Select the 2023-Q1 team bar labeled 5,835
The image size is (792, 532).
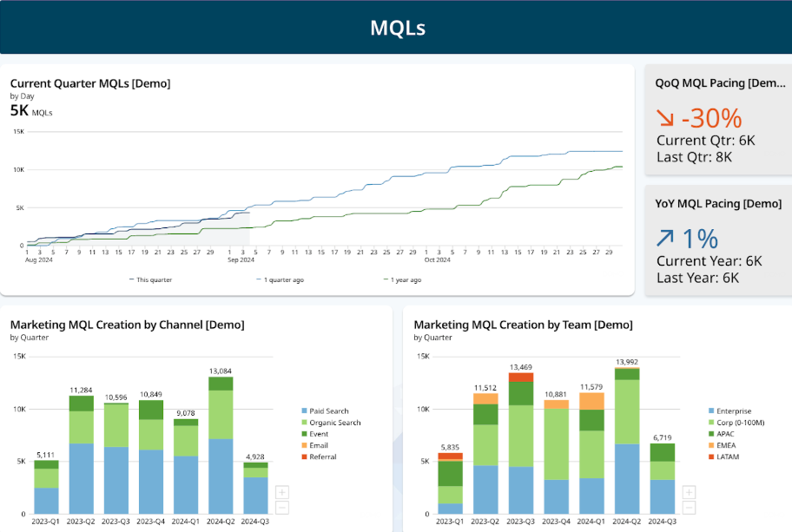[450, 483]
